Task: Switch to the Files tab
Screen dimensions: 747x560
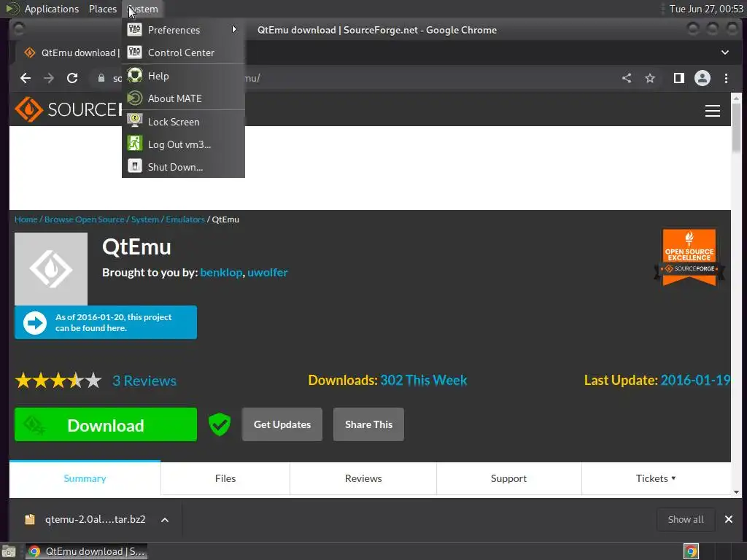Action: [225, 478]
